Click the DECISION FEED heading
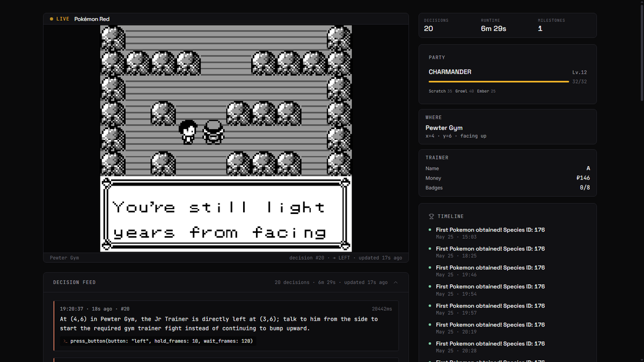This screenshot has height=362, width=644. coord(75,282)
